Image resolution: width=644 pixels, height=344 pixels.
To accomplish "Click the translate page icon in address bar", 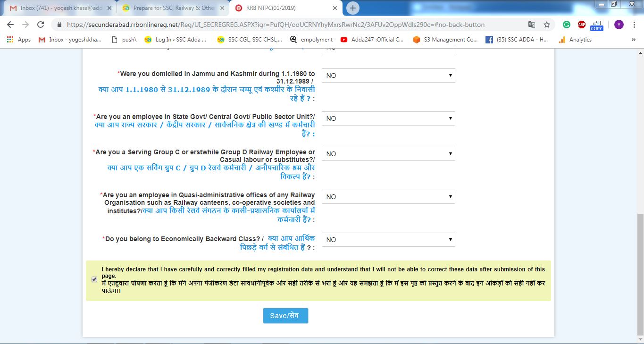I will click(x=532, y=25).
